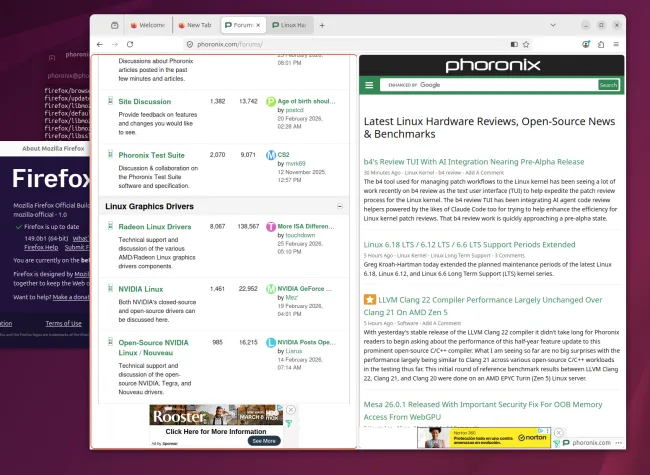Open the latest post Age of birth shoul...
Viewport: 650px width, 475px height.
point(306,101)
